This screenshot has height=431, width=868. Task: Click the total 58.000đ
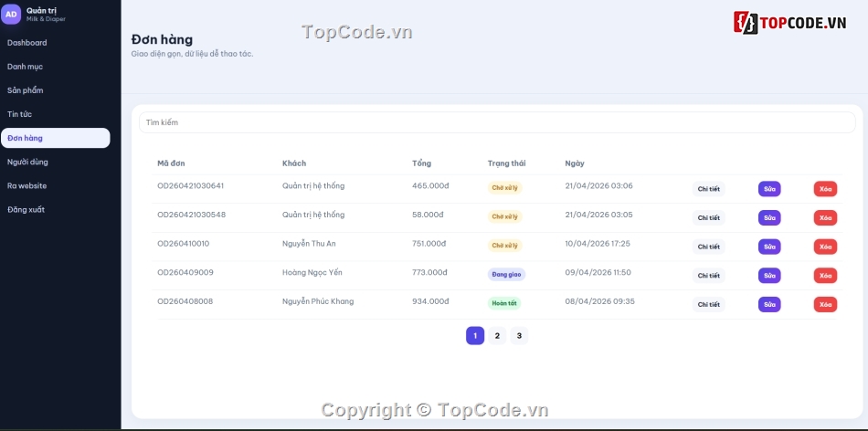click(x=428, y=215)
